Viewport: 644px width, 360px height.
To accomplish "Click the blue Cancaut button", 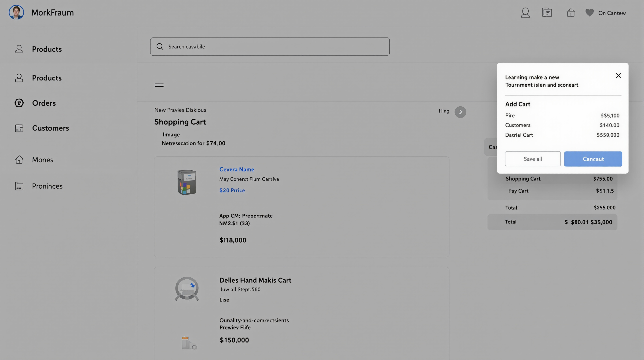I will tap(593, 159).
